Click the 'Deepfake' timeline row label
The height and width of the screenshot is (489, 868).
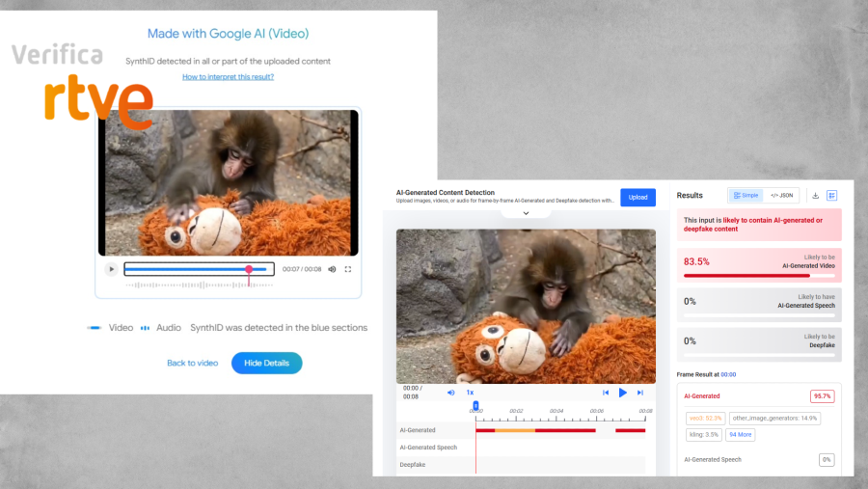coord(413,465)
